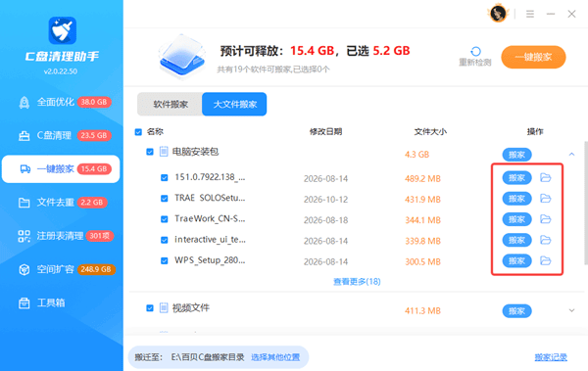Uncheck the 电脑安装包 group checkbox
This screenshot has height=371, width=588.
pyautogui.click(x=150, y=152)
